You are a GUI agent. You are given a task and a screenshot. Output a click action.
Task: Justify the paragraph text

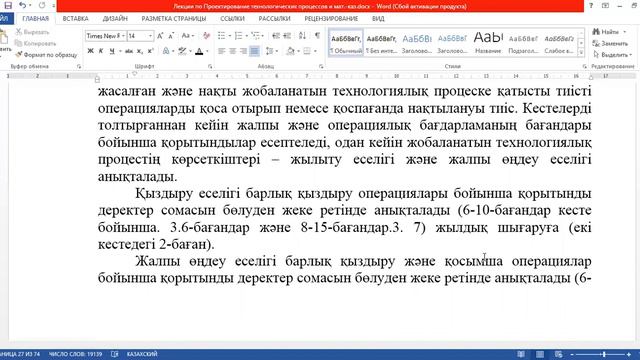pyautogui.click(x=254, y=51)
